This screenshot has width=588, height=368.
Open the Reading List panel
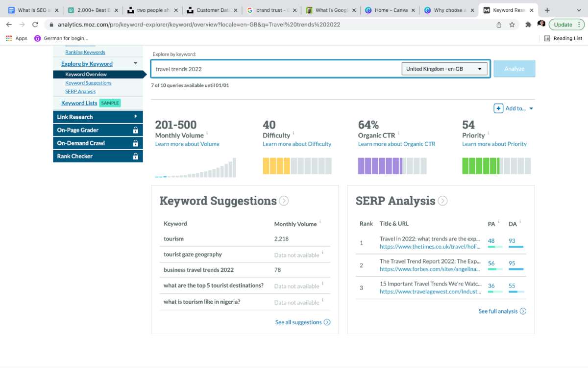click(563, 38)
